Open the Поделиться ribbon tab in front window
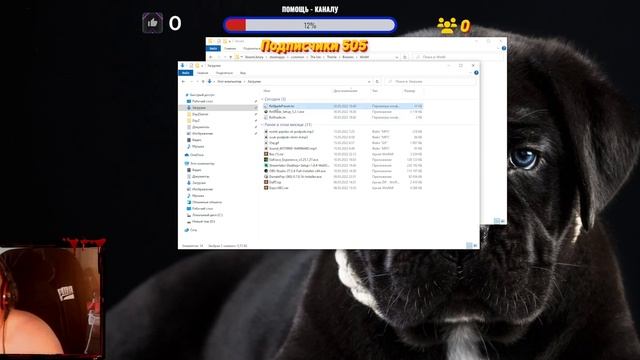The height and width of the screenshot is (360, 640). pos(224,73)
